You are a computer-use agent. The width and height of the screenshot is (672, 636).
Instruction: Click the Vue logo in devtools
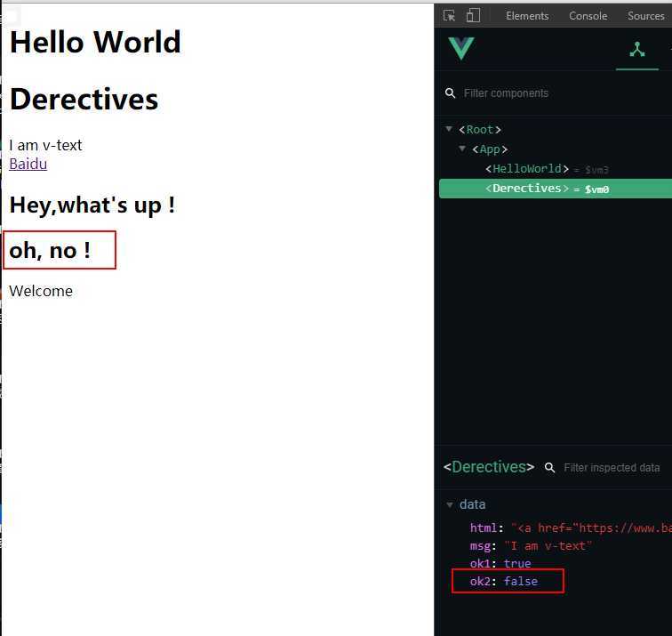coord(461,48)
